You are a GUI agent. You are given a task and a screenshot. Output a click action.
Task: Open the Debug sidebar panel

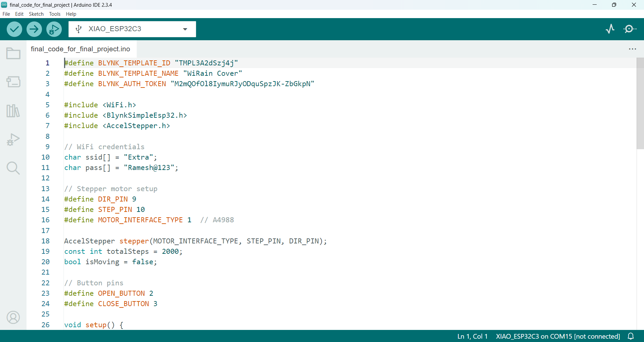(x=13, y=139)
